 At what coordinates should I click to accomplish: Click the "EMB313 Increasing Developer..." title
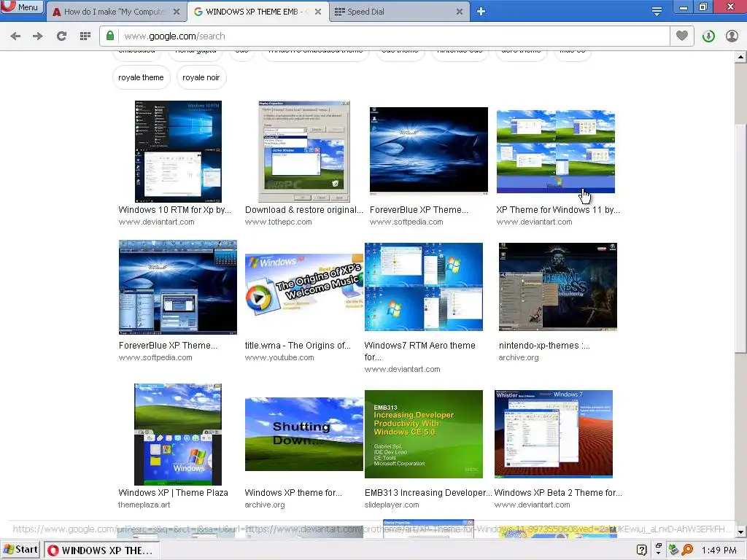pos(427,493)
